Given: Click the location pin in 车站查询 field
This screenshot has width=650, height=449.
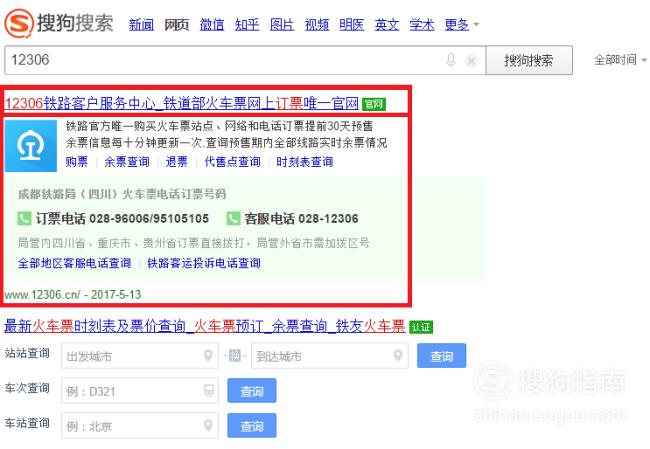Looking at the screenshot, I should (208, 425).
